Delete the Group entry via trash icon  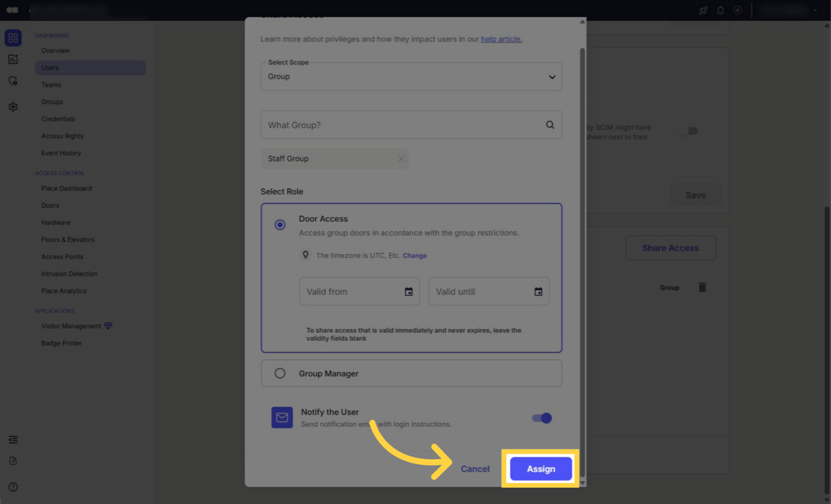702,287
